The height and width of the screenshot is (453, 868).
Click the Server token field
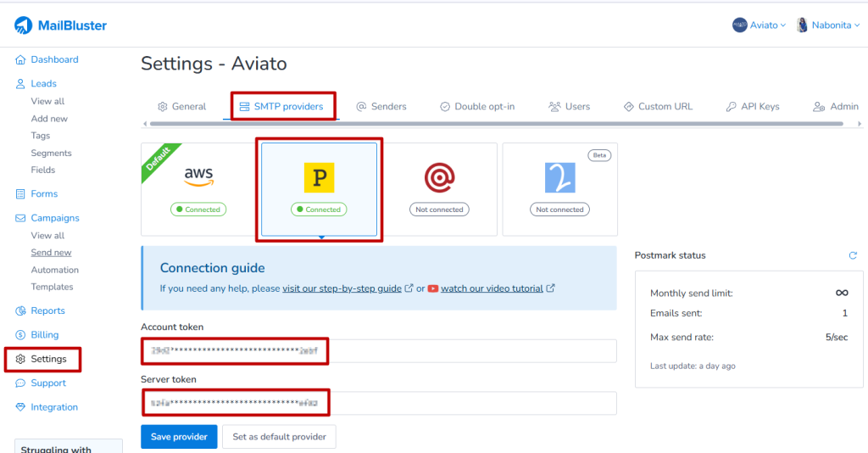pyautogui.click(x=379, y=403)
